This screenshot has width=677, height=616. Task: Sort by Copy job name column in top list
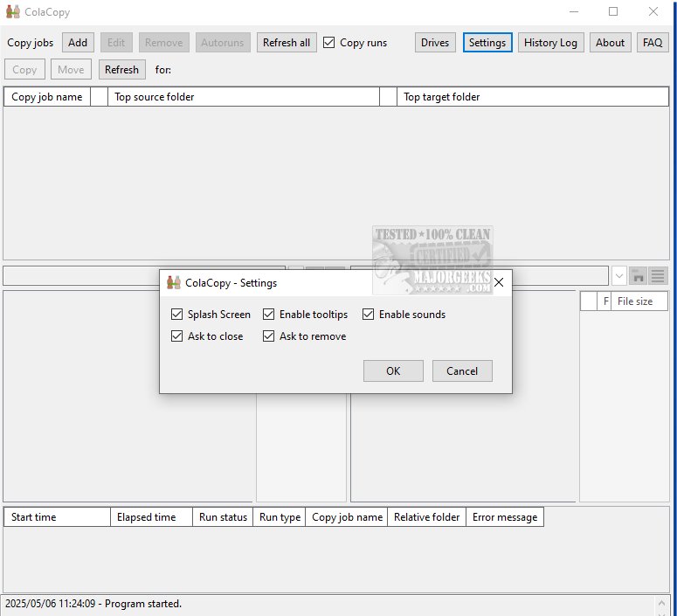pyautogui.click(x=47, y=97)
